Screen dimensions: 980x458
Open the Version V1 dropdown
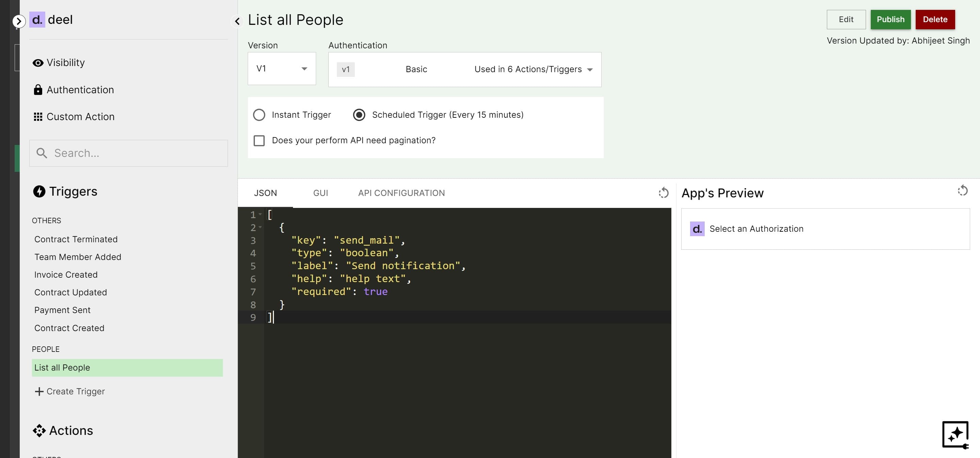click(282, 68)
